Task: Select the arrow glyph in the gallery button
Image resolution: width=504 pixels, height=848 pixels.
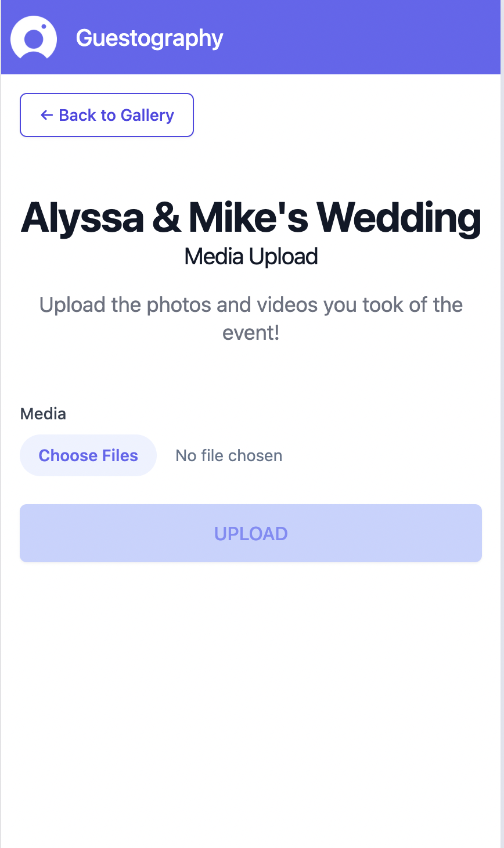Action: coord(46,115)
